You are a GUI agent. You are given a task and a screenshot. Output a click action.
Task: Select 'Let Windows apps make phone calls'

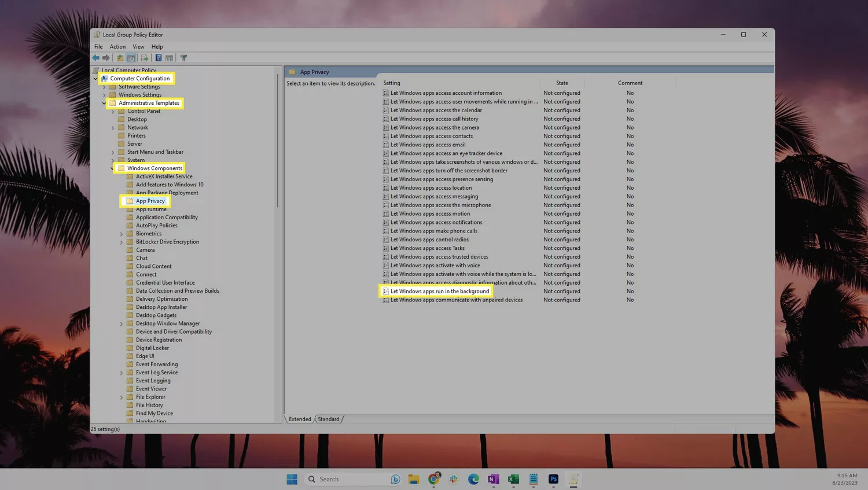433,231
